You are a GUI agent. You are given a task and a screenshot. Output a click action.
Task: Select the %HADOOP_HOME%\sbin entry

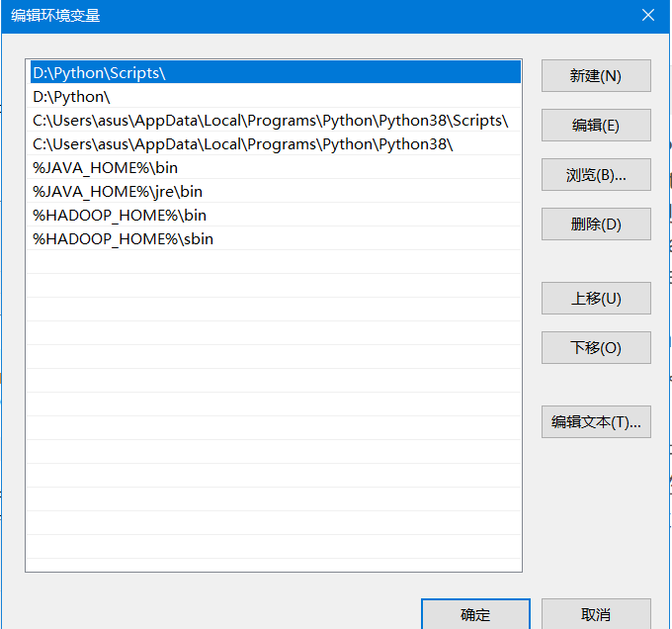tap(276, 238)
